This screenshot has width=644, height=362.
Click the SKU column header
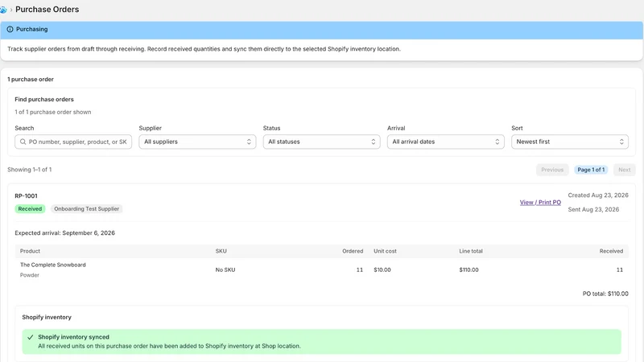pos(221,251)
